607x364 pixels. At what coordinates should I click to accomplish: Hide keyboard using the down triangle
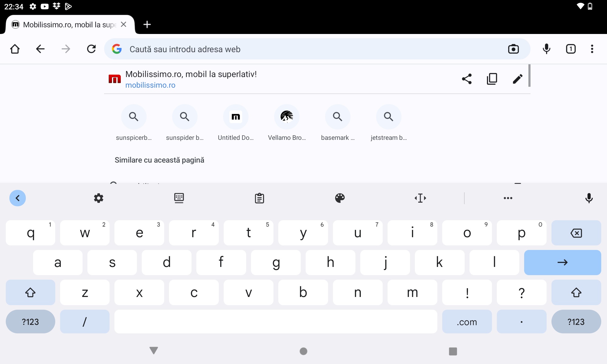tap(154, 351)
